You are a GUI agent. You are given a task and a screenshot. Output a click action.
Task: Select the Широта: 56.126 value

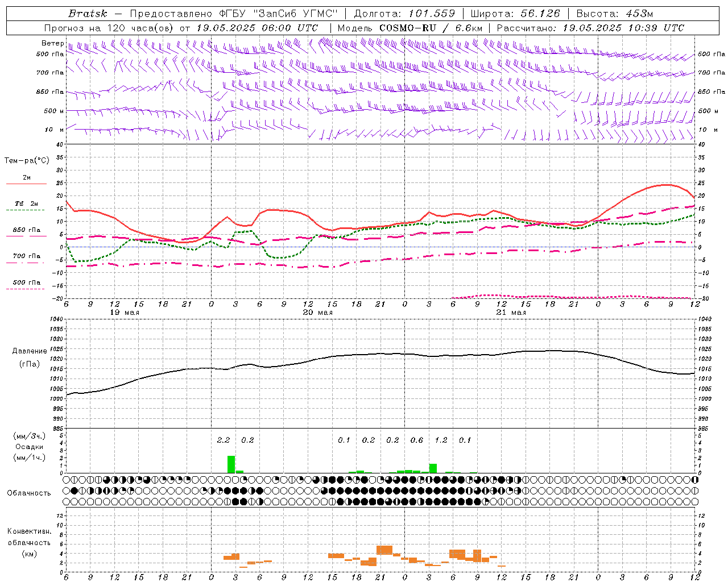pyautogui.click(x=515, y=14)
